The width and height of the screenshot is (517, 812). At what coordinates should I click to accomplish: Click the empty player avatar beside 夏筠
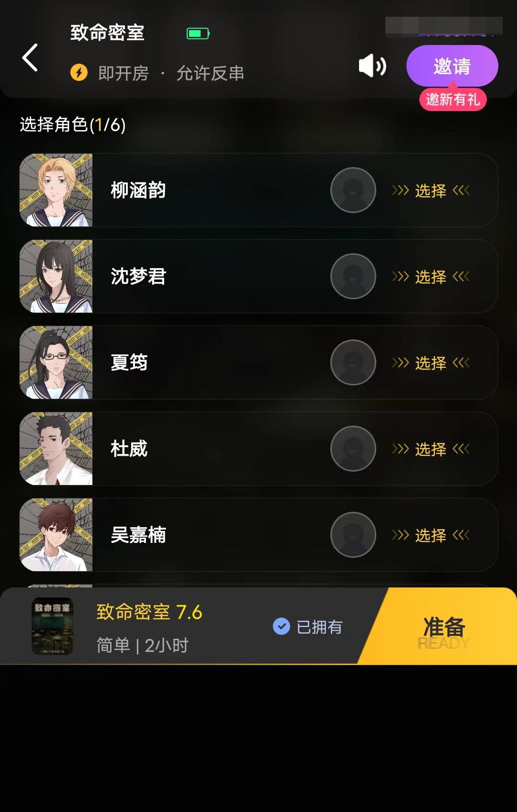point(353,362)
